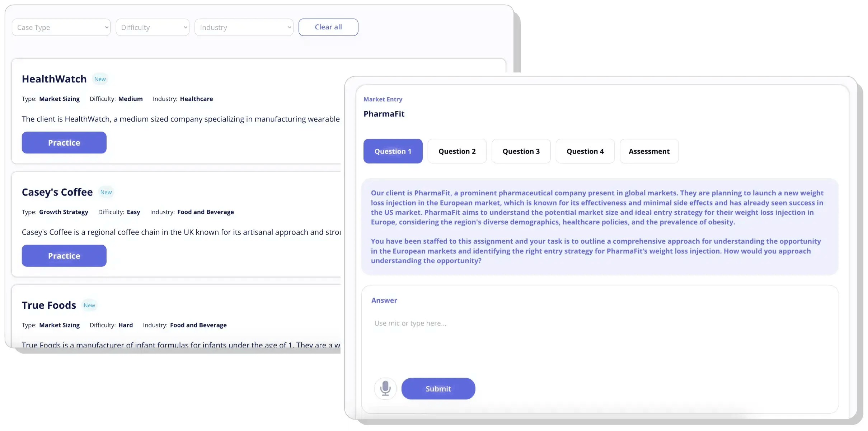This screenshot has height=431, width=868.
Task: Open the Case Type dropdown
Action: [61, 27]
